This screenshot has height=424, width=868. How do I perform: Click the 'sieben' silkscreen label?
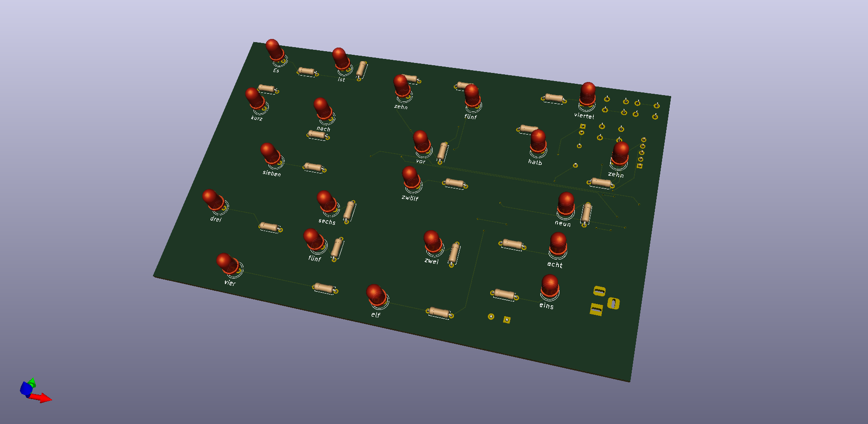click(x=272, y=173)
